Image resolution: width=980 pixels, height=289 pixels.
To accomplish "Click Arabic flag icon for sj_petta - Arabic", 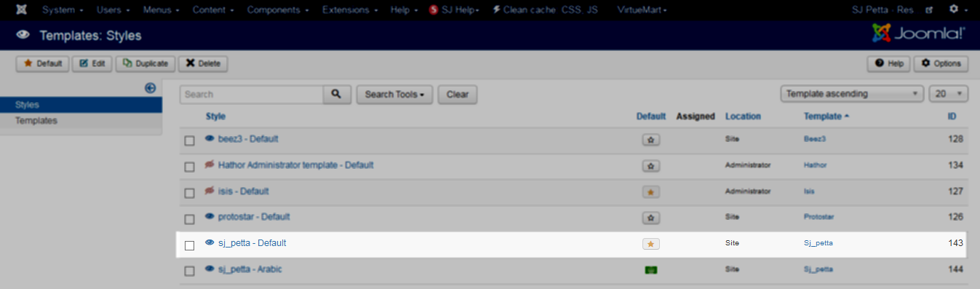I will click(651, 270).
